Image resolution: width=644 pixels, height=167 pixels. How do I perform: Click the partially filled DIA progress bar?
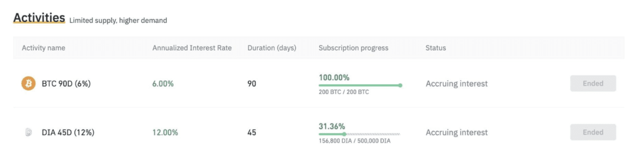click(360, 134)
